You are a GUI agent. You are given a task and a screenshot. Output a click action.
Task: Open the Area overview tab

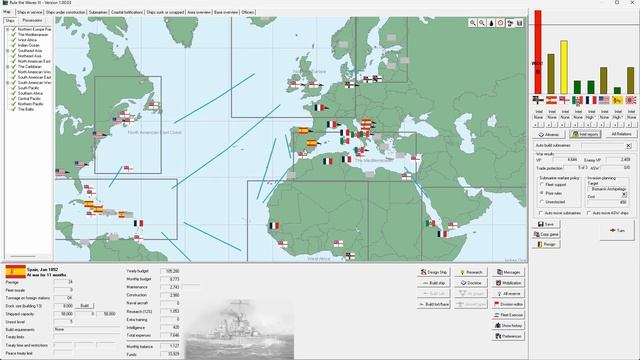(x=199, y=12)
